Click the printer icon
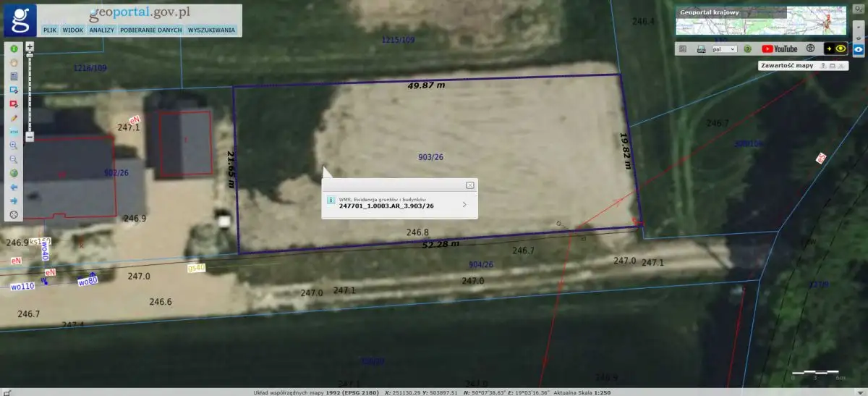The image size is (868, 396). pyautogui.click(x=701, y=49)
